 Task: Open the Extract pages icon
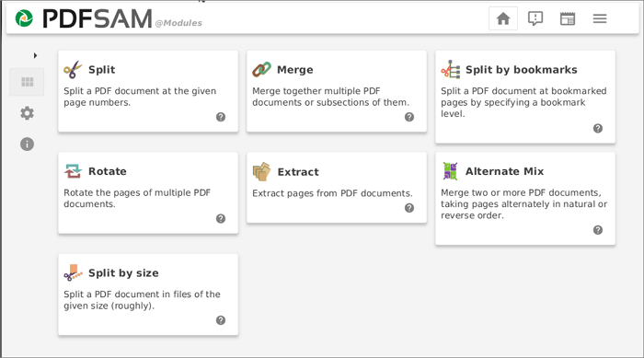(x=261, y=171)
